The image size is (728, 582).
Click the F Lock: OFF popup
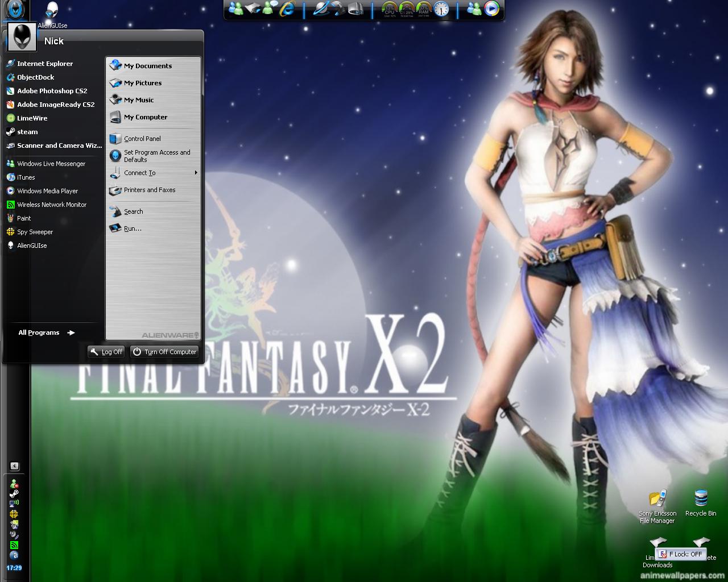pos(681,554)
